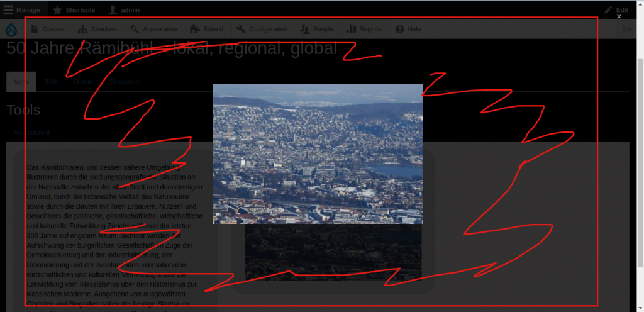The height and width of the screenshot is (312, 644).
Task: Open the Extend modules page
Action: click(x=207, y=30)
